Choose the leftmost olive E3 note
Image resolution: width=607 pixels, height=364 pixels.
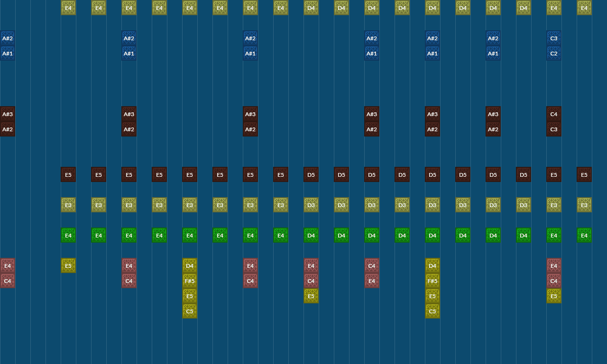point(68,205)
